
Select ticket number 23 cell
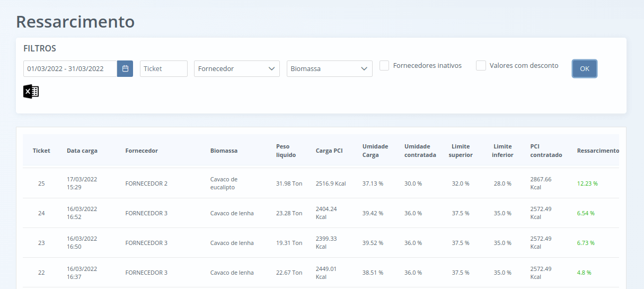(x=41, y=243)
